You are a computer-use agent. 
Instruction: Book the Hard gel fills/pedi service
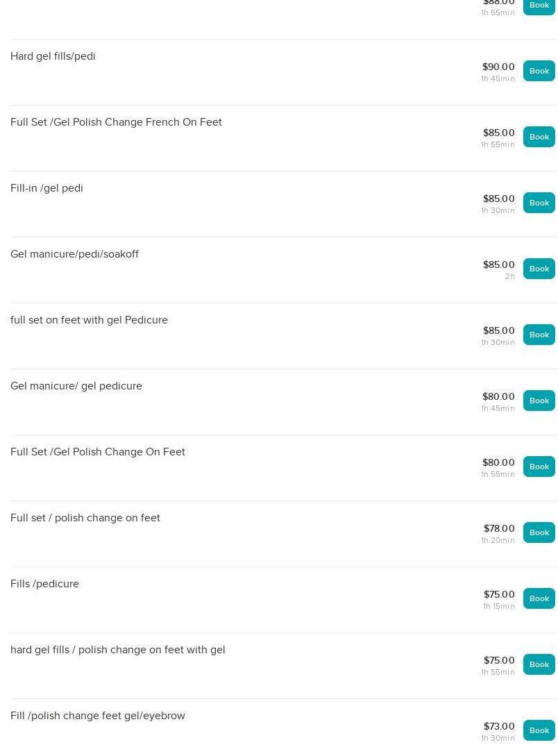pos(539,71)
